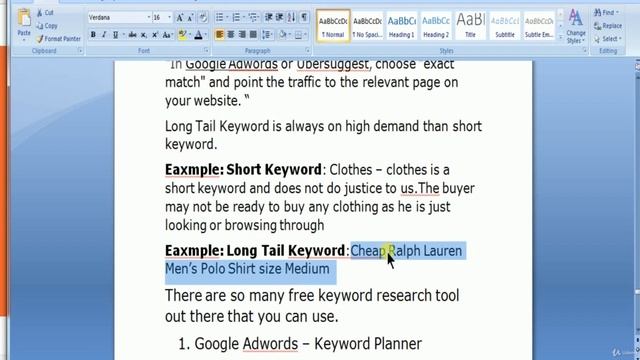Toggle underline formatting

[x=116, y=35]
